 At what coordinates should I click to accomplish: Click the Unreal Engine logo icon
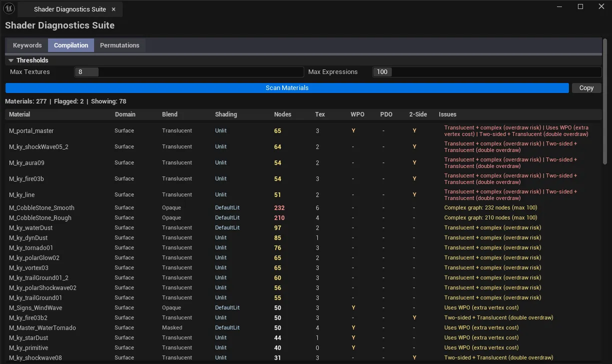[x=9, y=8]
